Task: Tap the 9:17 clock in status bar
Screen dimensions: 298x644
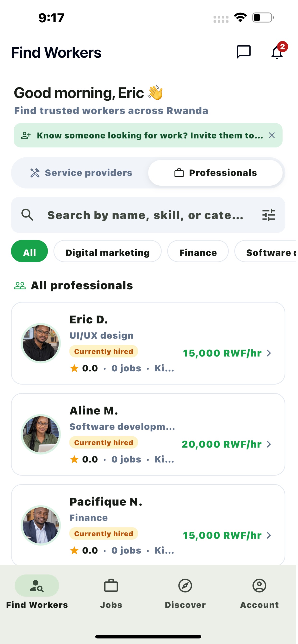Action: pos(52,18)
